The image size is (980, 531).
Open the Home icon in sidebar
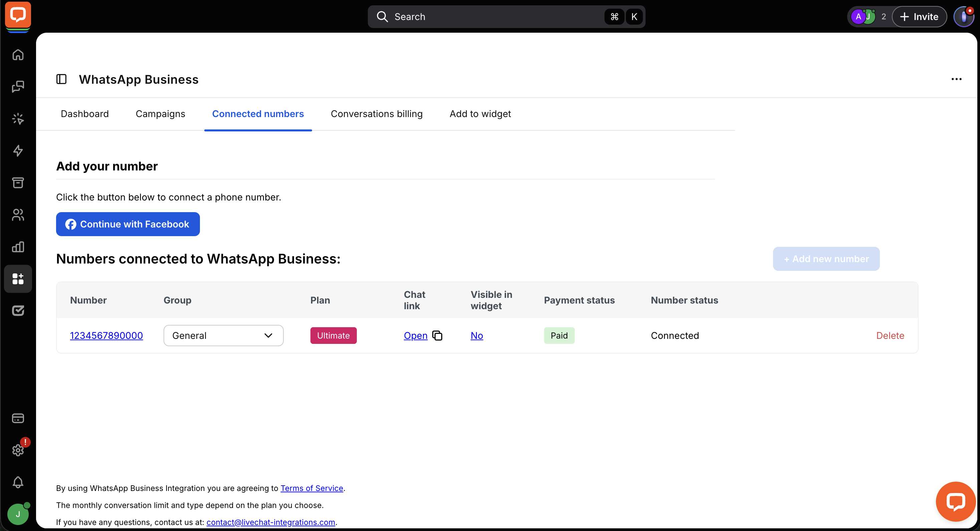coord(18,55)
